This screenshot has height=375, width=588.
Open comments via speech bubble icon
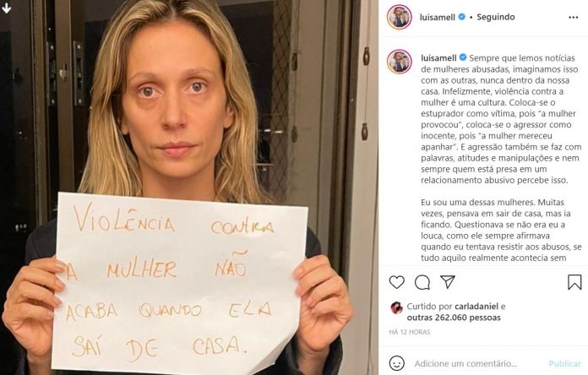(x=422, y=282)
